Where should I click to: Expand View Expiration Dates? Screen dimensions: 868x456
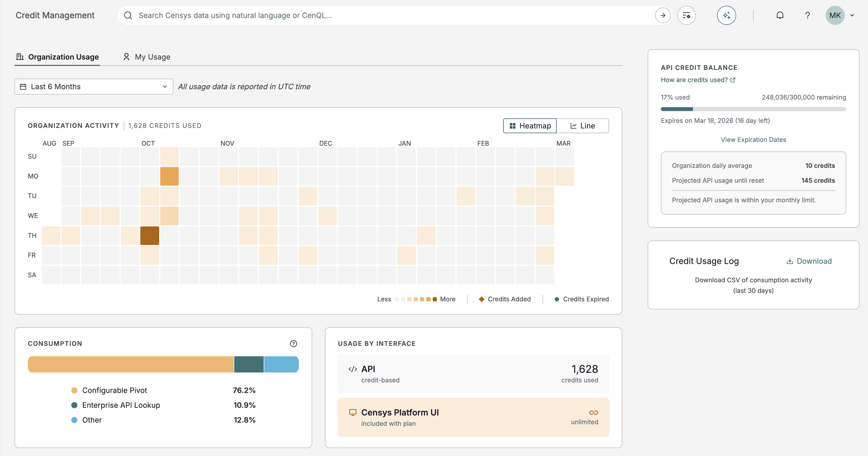753,140
